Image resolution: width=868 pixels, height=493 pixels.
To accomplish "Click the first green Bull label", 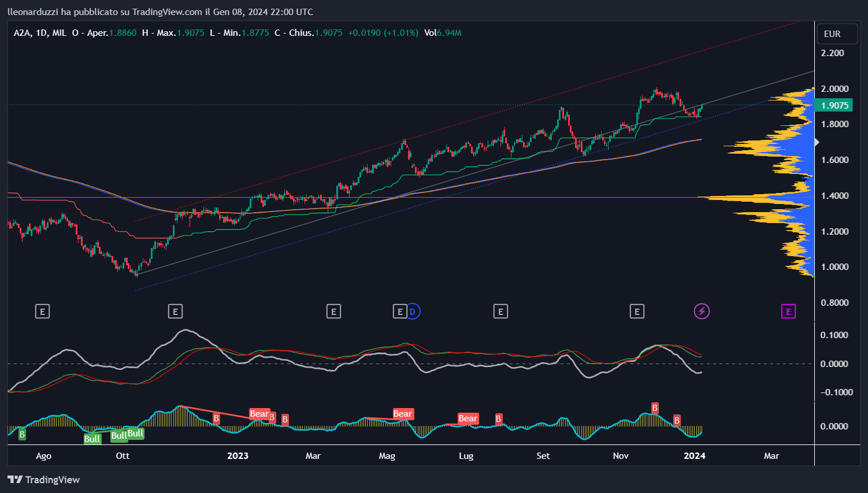I will [x=92, y=439].
